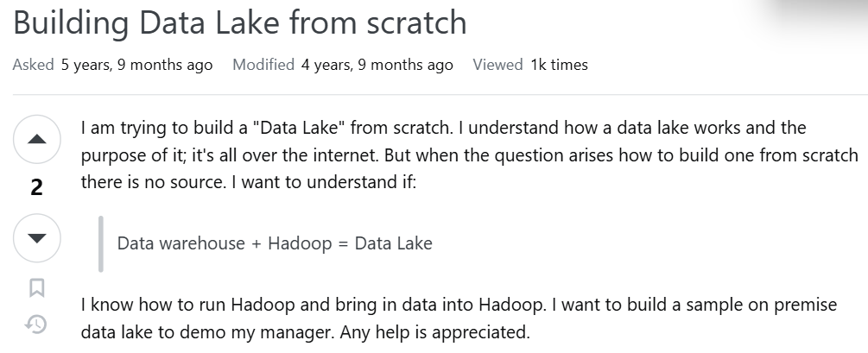
Task: Click the gray vertical bar beside the blockquote
Action: 101,243
